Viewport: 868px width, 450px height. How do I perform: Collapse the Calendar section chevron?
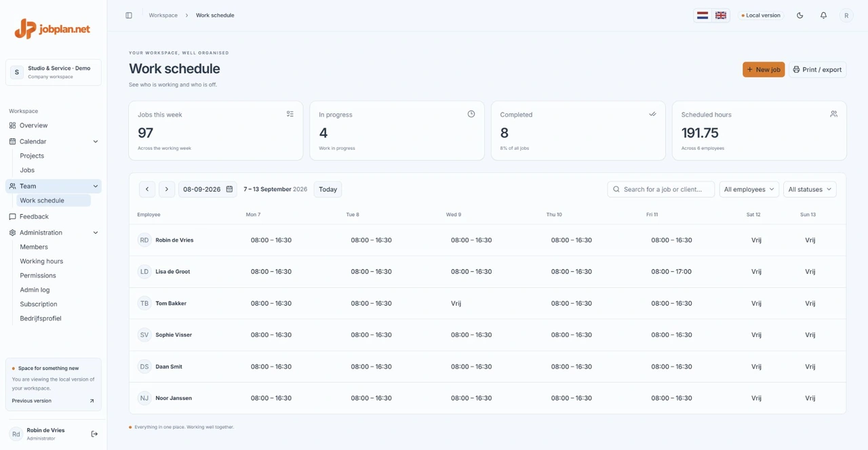95,142
